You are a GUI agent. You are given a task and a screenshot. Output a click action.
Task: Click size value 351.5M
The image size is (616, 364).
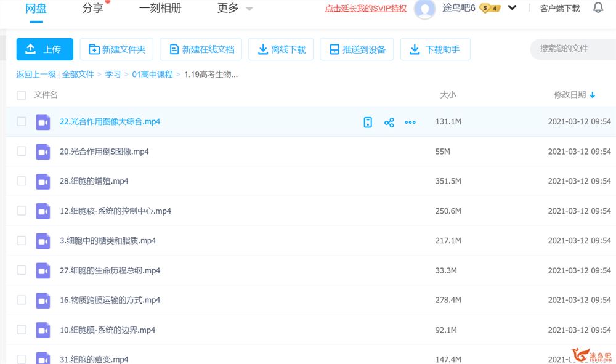(448, 181)
